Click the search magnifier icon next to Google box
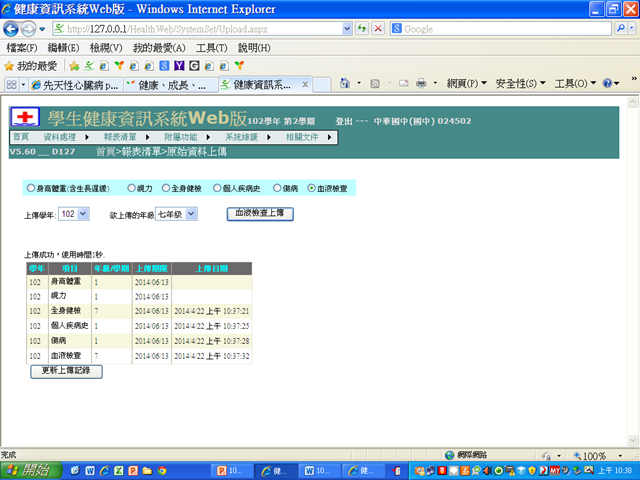The width and height of the screenshot is (640, 480). pos(621,28)
